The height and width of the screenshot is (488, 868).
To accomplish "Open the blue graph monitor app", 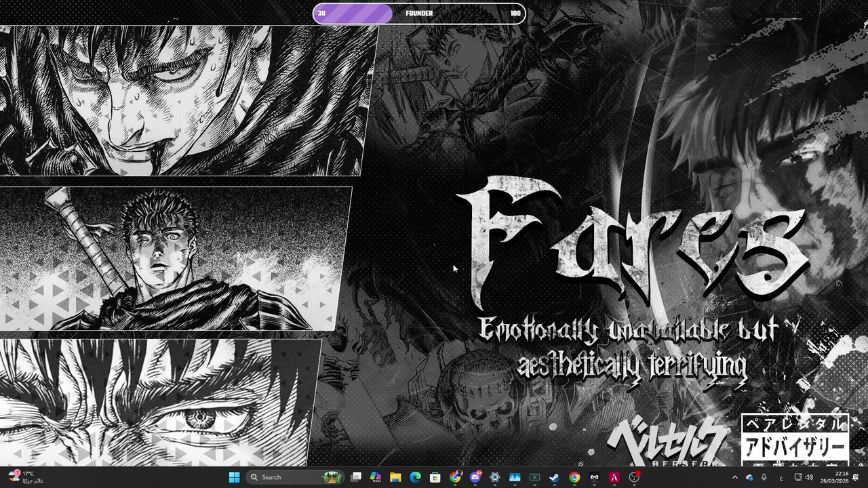I will coord(515,477).
